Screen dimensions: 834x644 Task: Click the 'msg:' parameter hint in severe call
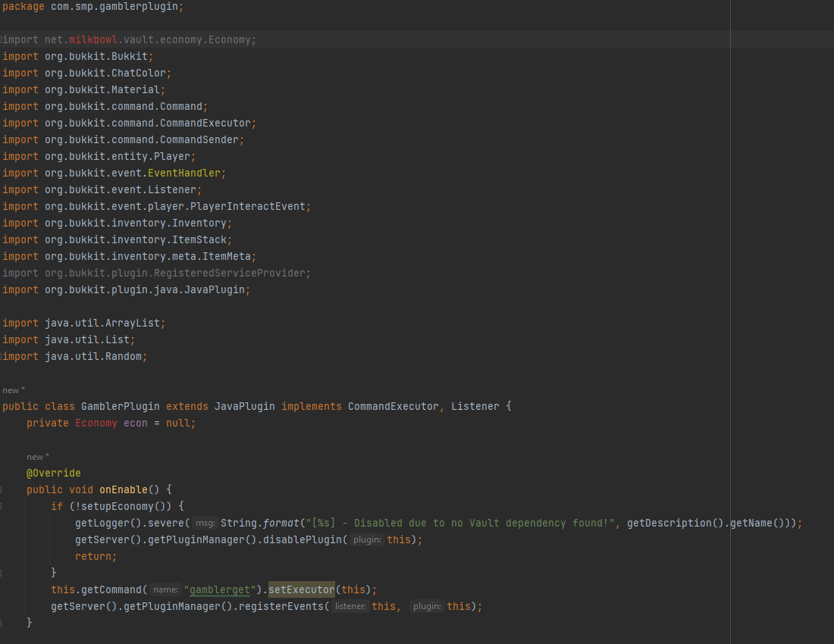205,523
